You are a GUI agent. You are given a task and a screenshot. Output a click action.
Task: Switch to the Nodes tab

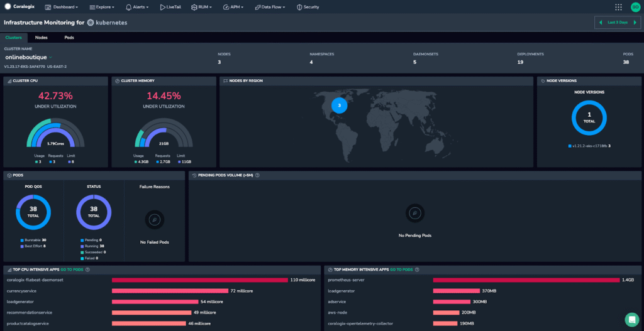point(41,37)
